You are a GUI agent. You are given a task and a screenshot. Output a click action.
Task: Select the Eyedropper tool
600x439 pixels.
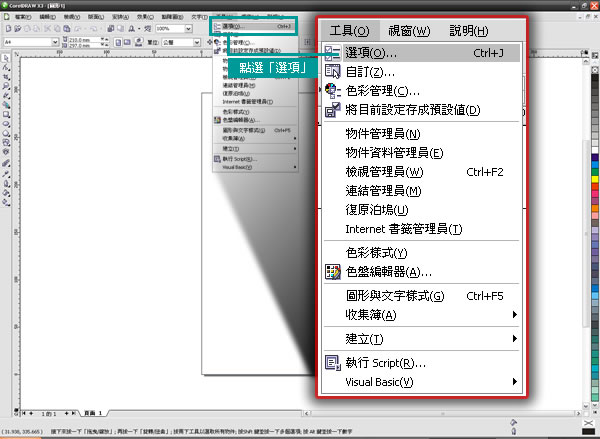pyautogui.click(x=6, y=174)
